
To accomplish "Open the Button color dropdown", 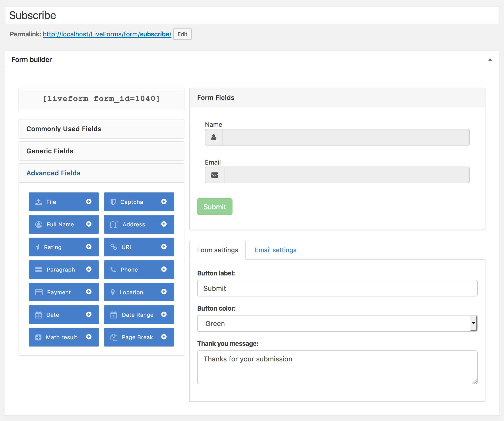I will (x=337, y=323).
